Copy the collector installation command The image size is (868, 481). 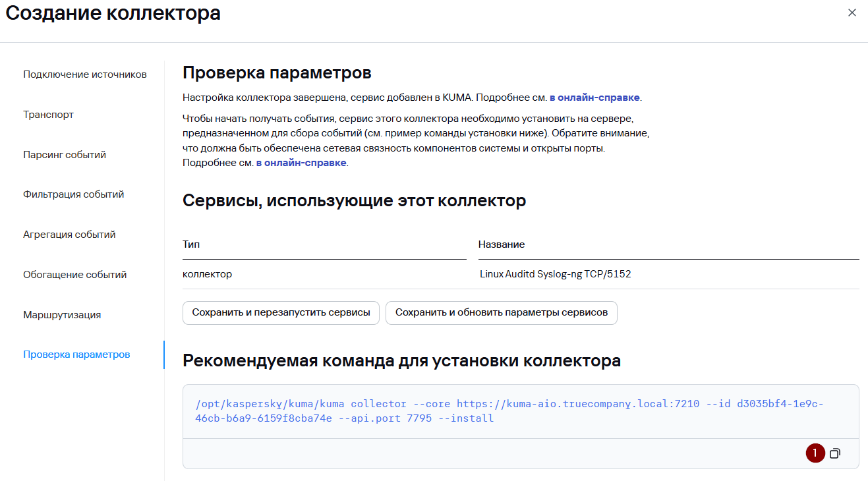(834, 453)
